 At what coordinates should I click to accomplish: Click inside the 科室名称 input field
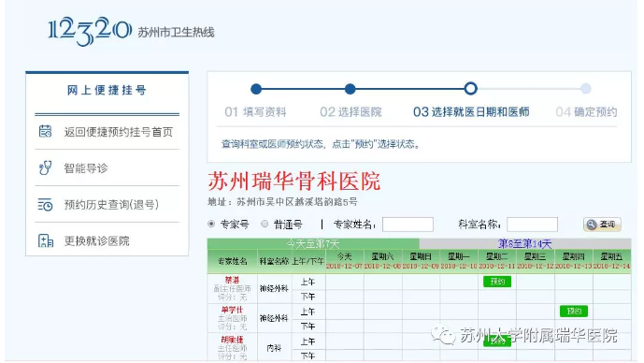click(532, 225)
